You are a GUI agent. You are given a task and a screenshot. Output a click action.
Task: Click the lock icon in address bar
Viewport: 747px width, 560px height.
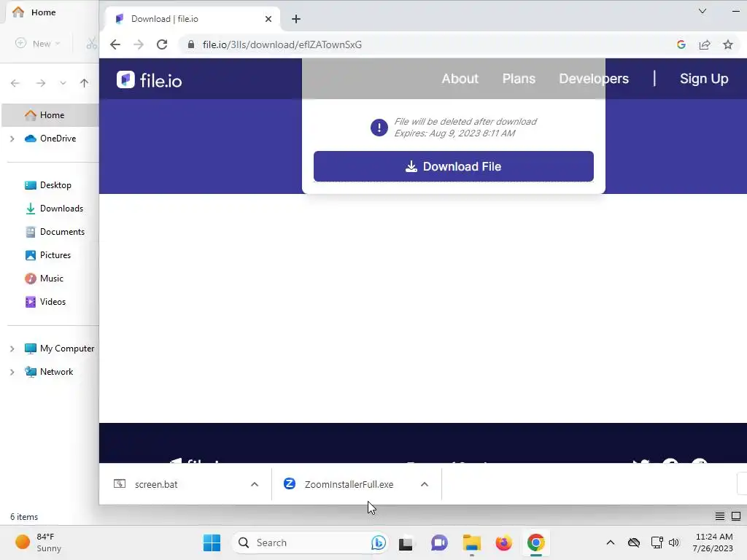(191, 44)
